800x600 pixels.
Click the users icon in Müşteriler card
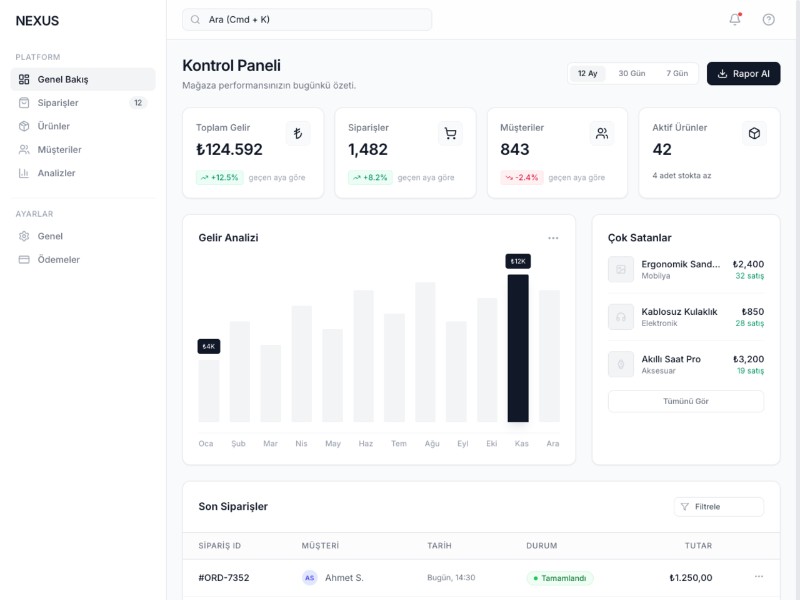[602, 133]
